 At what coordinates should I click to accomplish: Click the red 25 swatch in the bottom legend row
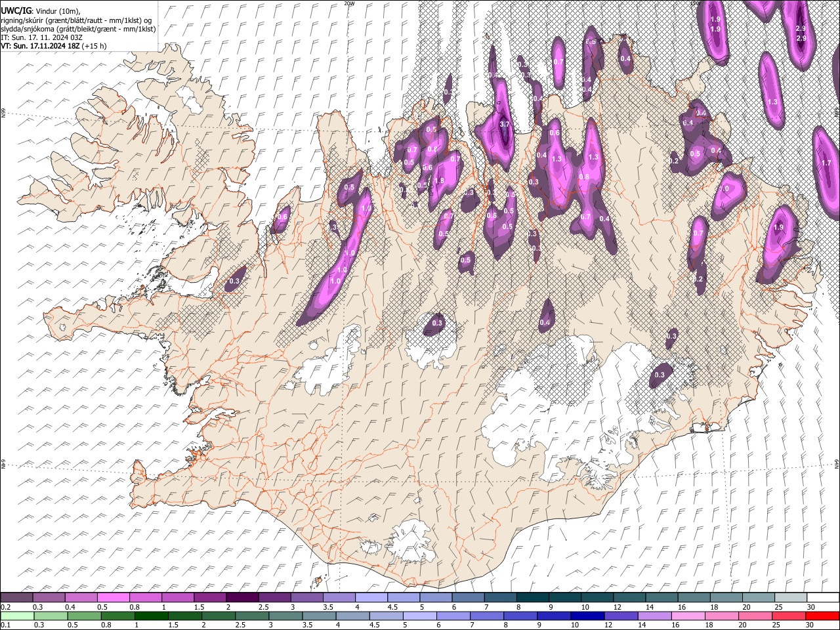click(789, 616)
